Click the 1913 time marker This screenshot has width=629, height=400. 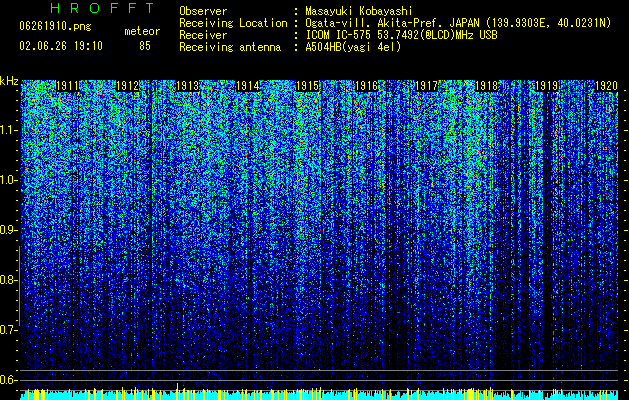187,86
